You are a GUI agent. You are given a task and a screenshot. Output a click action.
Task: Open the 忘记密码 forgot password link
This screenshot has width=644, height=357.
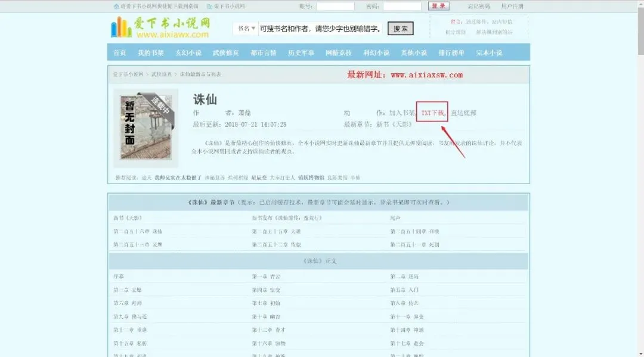(x=478, y=7)
